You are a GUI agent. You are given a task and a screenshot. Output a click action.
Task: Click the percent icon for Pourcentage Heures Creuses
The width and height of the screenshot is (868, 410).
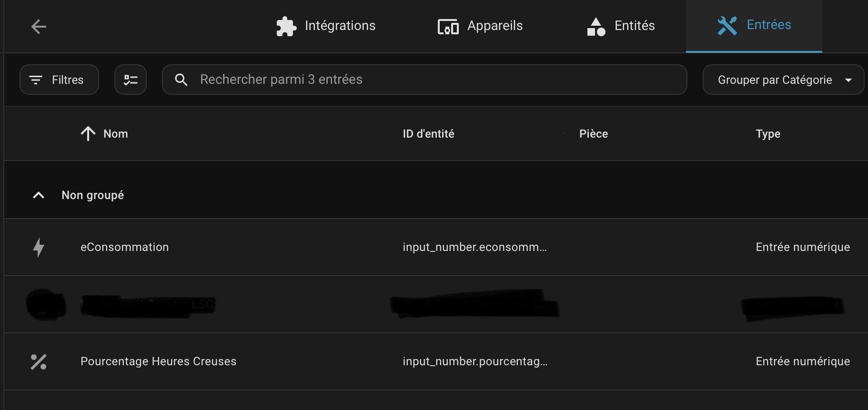click(39, 362)
